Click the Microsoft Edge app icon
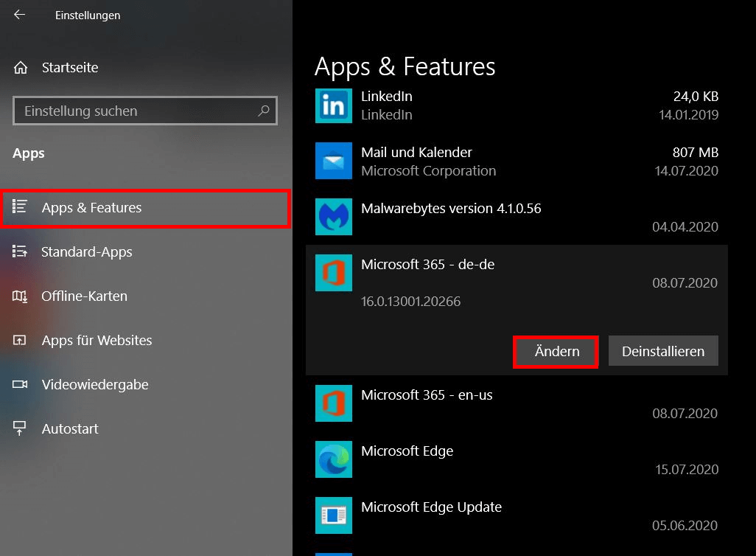Image resolution: width=756 pixels, height=556 pixels. [x=334, y=459]
